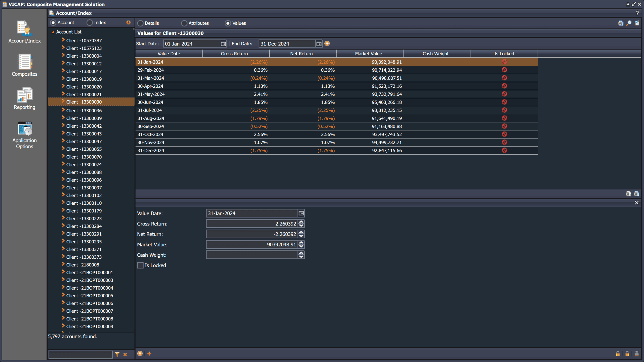Screen dimensions: 644x362
Task: Click the Market Value spinner arrows
Action: point(301,244)
